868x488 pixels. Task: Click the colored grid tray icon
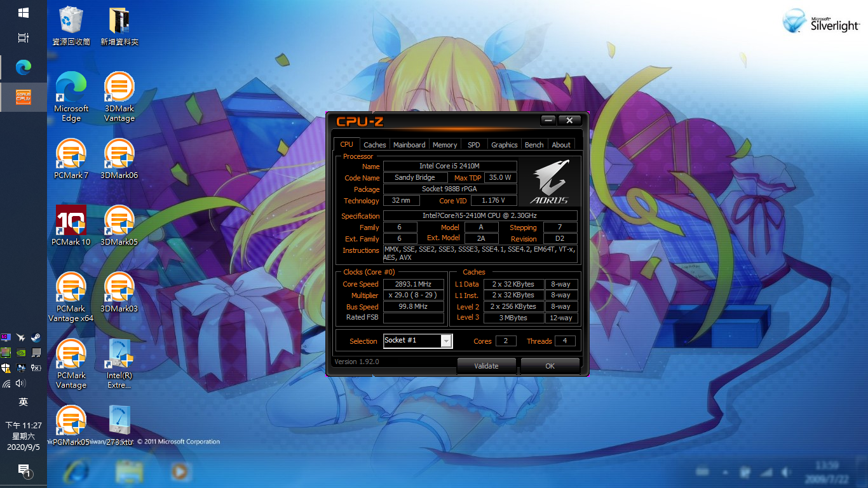pos(6,352)
